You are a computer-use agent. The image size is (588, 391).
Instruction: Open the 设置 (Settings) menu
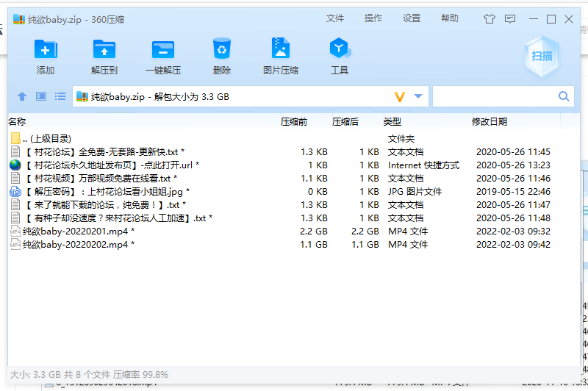[x=412, y=18]
